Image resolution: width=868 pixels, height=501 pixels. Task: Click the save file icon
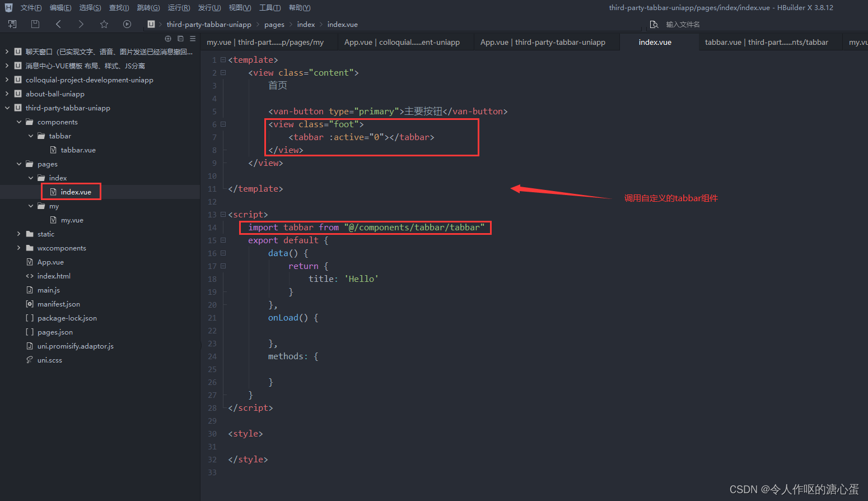[x=35, y=24]
